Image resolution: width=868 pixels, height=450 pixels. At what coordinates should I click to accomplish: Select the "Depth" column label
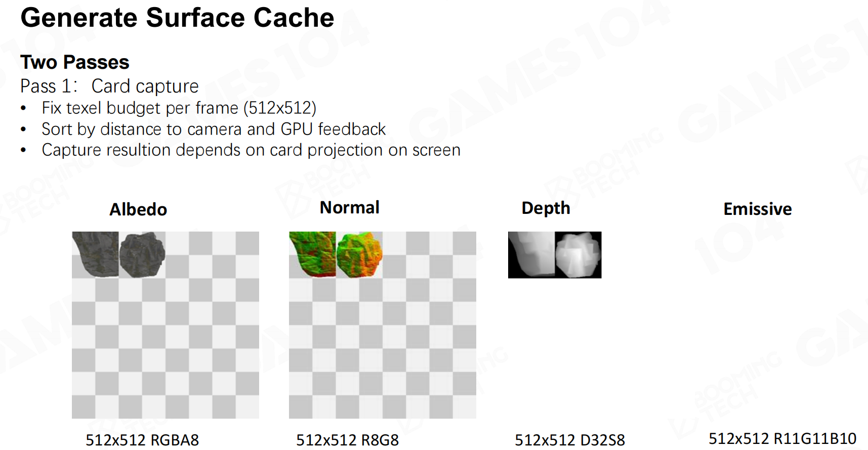pyautogui.click(x=546, y=208)
